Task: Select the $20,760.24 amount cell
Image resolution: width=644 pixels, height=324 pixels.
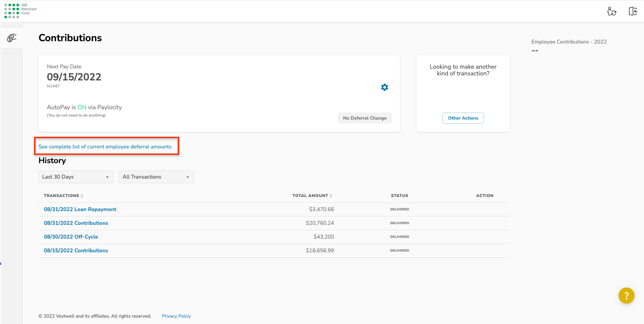Action: [x=320, y=223]
